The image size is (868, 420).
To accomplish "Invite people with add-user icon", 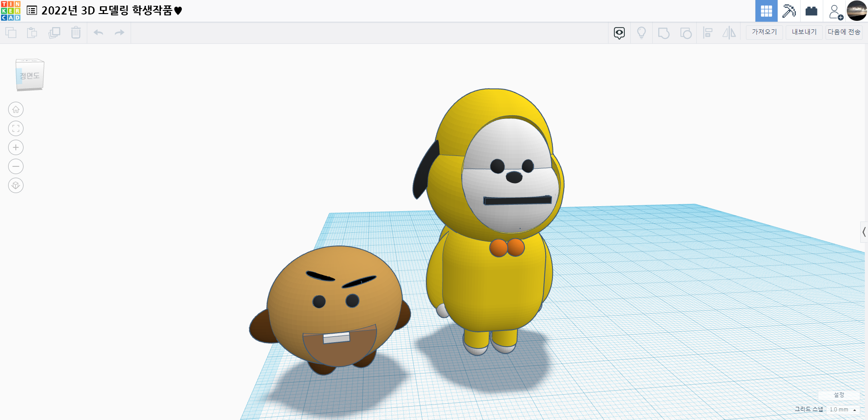I will click(x=835, y=11).
